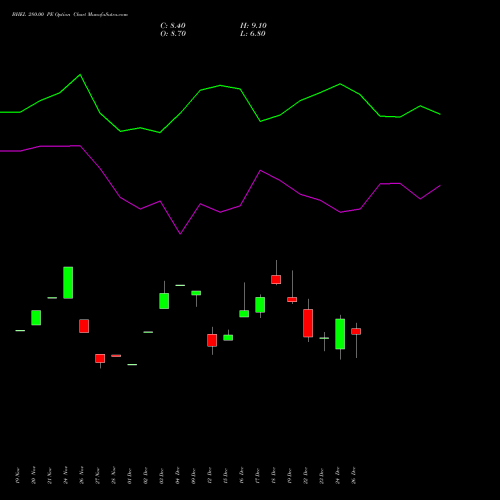Click the large green candle above 24 Dec
The height and width of the screenshot is (500, 500).
point(340,334)
